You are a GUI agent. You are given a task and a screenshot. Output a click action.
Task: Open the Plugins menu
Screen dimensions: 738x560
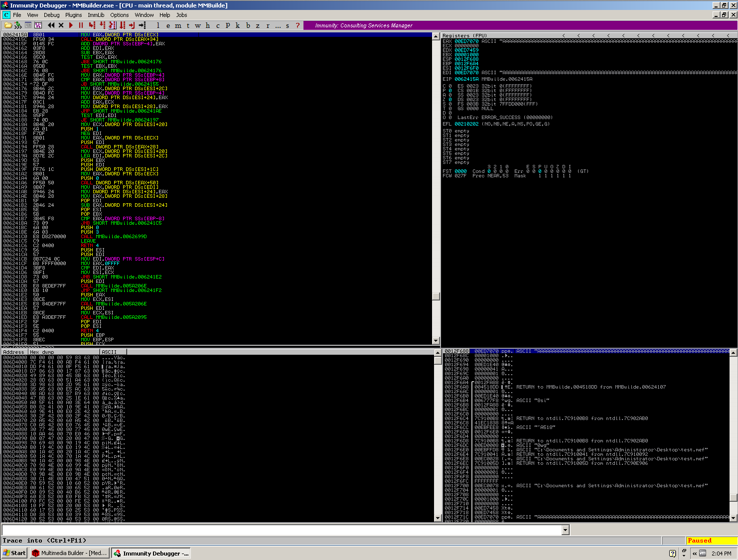[74, 15]
